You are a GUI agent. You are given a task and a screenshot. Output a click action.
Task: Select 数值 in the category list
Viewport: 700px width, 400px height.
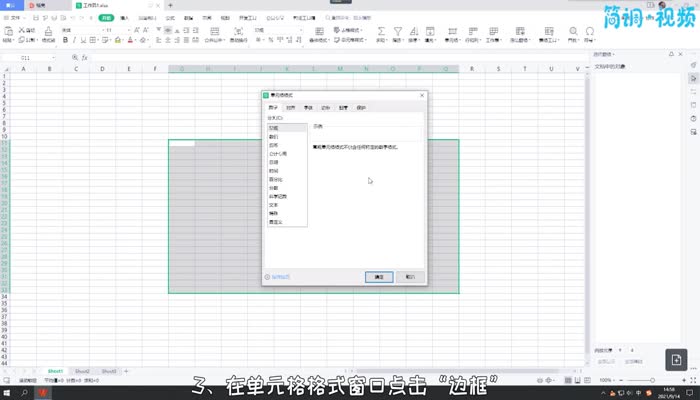pos(274,137)
